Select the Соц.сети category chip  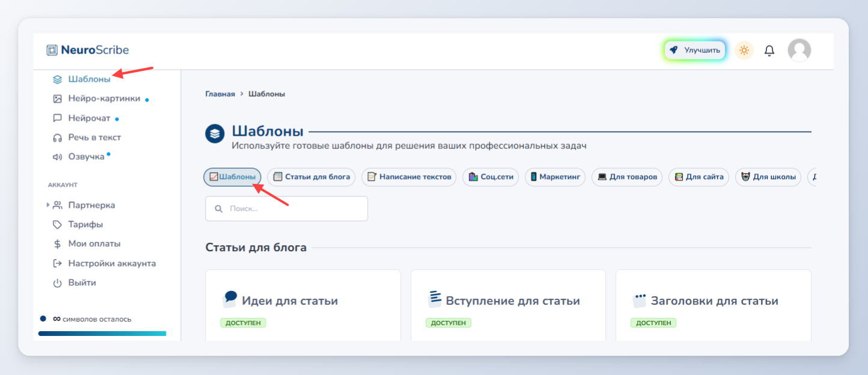[x=491, y=177]
